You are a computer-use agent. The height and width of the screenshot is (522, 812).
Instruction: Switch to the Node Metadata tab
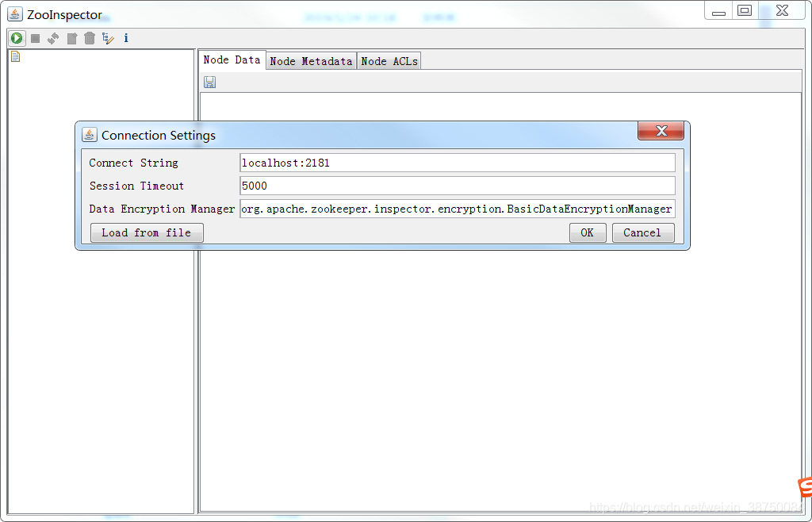pos(311,61)
